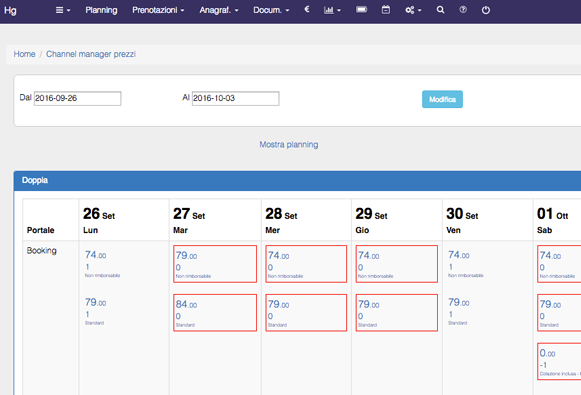Image resolution: width=581 pixels, height=395 pixels.
Task: Open the bar chart statistics dropdown
Action: [x=332, y=10]
